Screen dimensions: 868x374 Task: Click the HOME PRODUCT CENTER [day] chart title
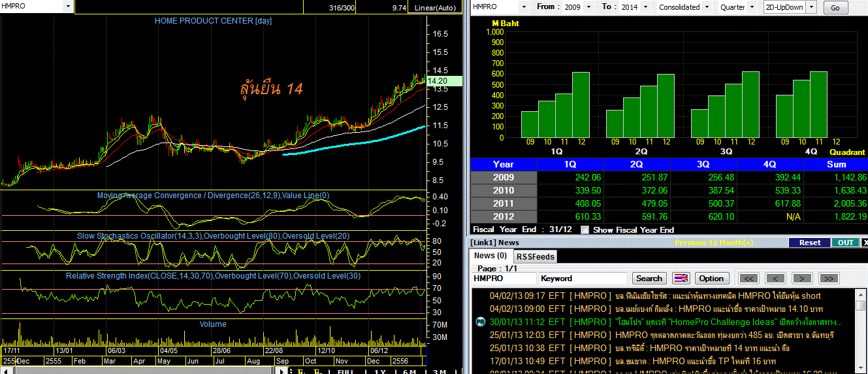213,21
